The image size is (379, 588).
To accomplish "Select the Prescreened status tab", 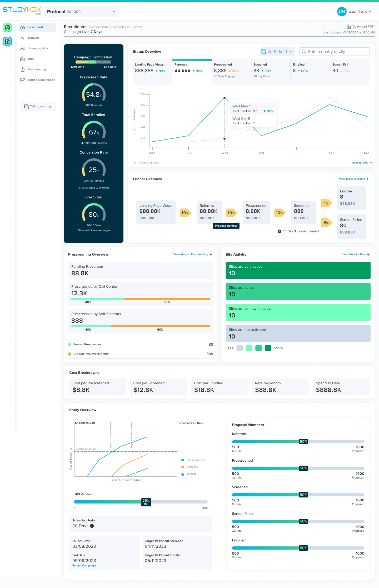I will (231, 72).
